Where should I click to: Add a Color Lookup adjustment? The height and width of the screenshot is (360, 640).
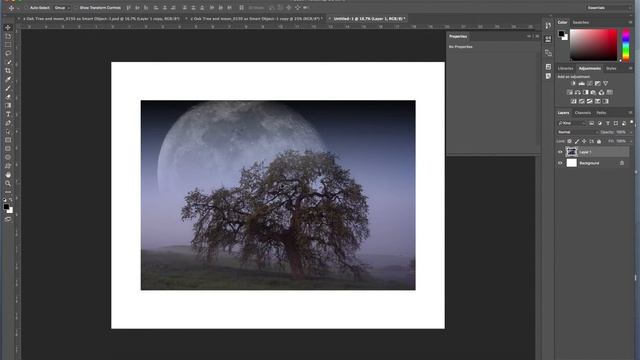(x=610, y=92)
